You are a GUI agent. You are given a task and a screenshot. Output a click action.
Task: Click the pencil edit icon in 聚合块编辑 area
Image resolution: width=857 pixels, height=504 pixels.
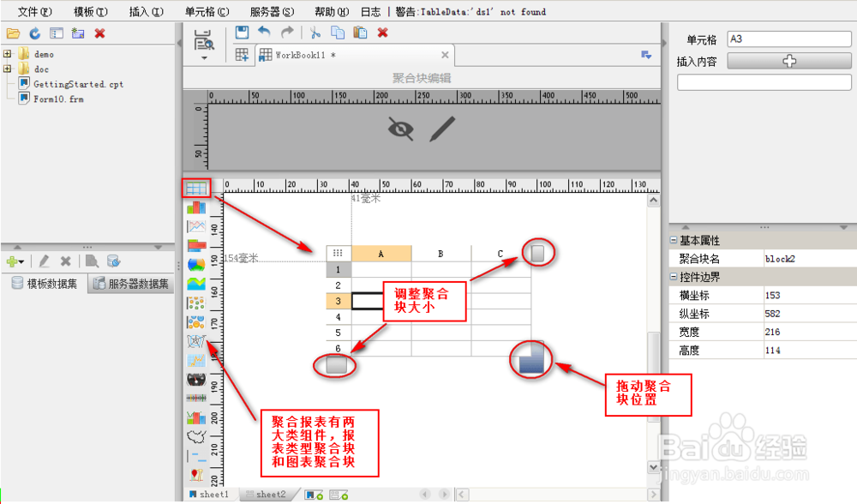442,129
